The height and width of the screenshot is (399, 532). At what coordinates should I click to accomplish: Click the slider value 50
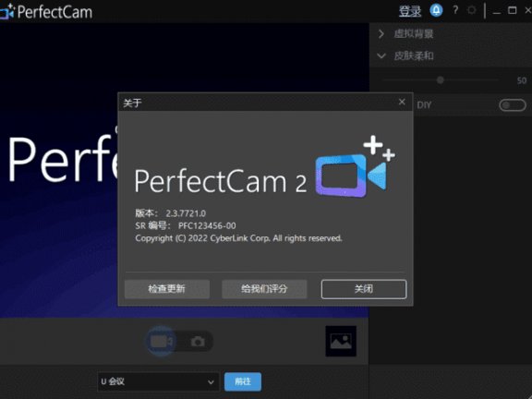coord(522,80)
